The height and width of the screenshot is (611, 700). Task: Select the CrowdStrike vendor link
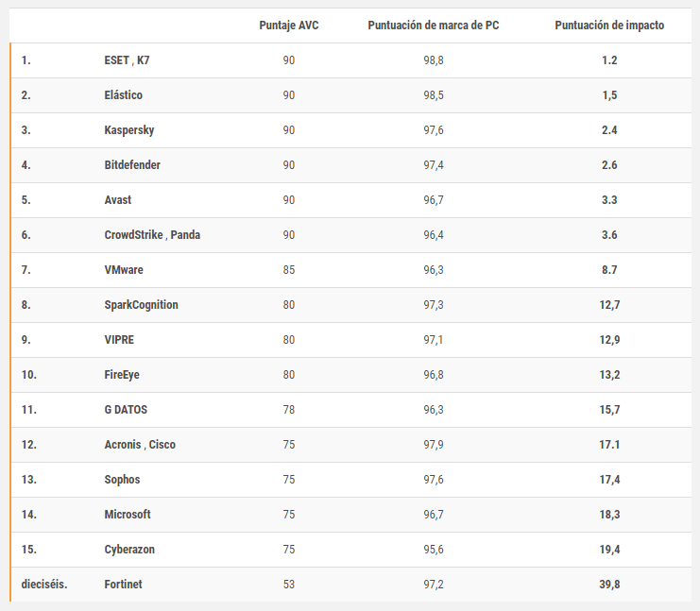(x=134, y=235)
